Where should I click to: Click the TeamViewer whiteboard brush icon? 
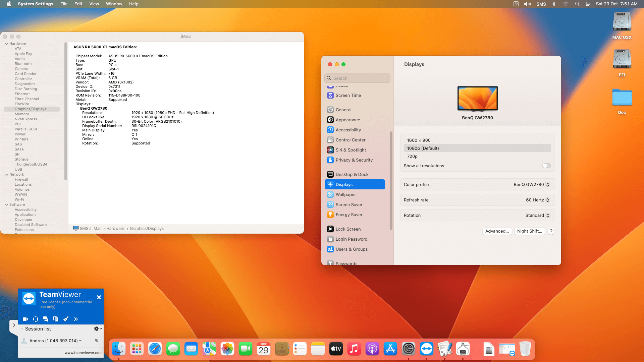pos(66,319)
